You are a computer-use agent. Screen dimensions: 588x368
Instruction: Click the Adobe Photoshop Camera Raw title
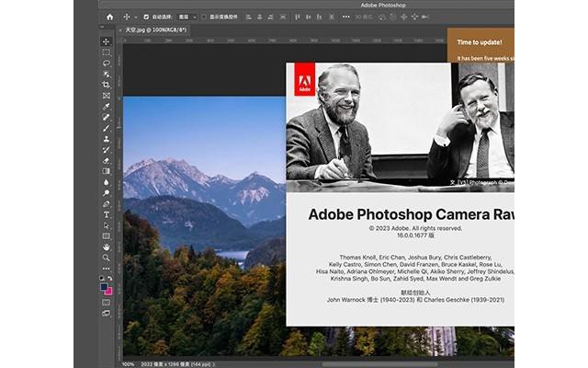coord(411,214)
